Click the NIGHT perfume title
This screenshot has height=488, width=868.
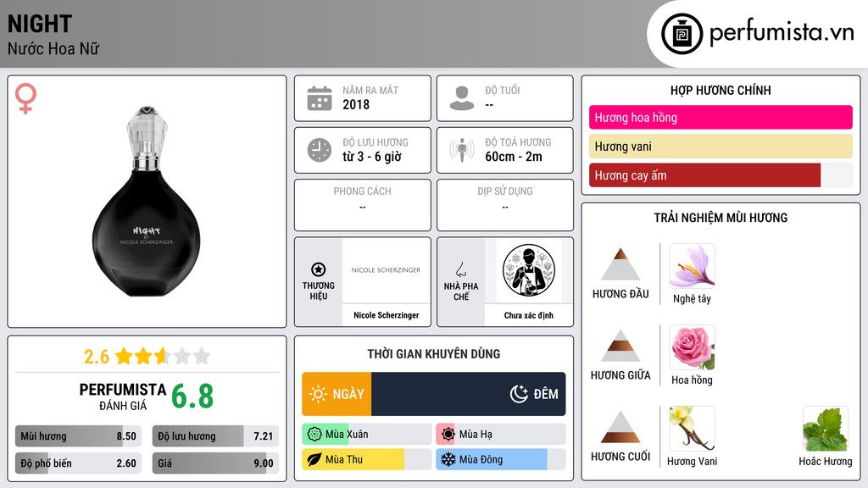click(40, 24)
